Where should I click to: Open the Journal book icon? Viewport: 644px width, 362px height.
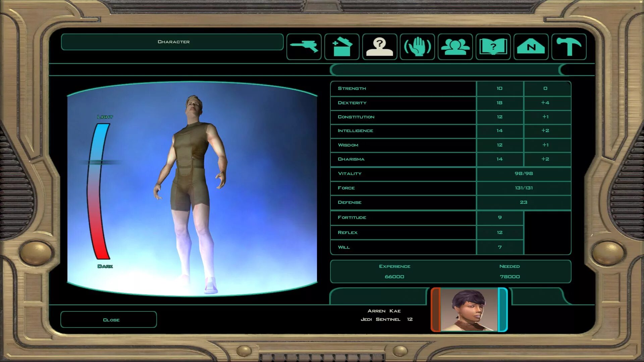point(493,47)
